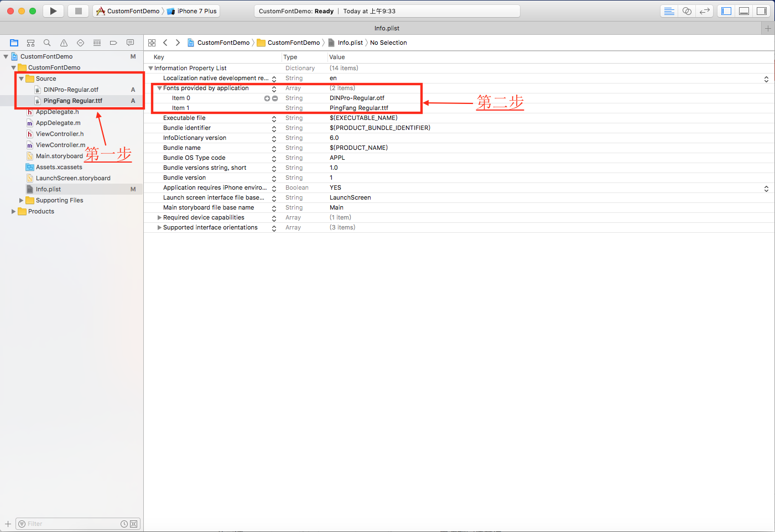The image size is (775, 532).
Task: Click the Run (play) button
Action: (53, 11)
